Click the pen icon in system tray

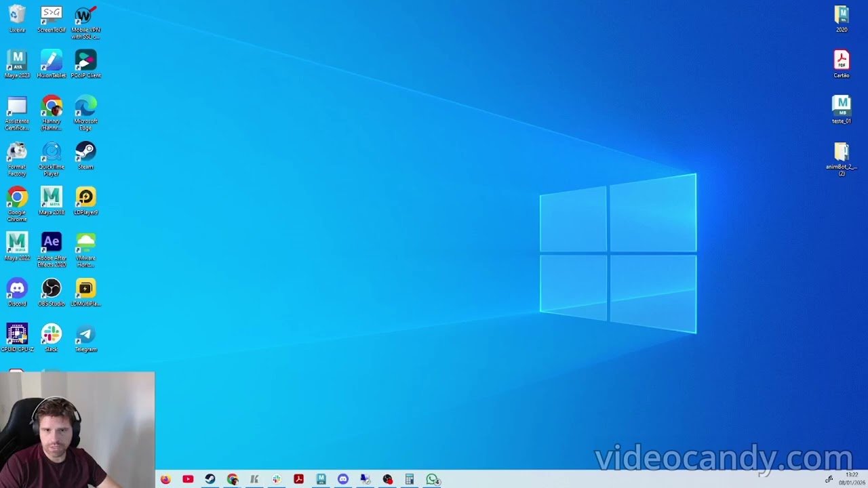(829, 479)
